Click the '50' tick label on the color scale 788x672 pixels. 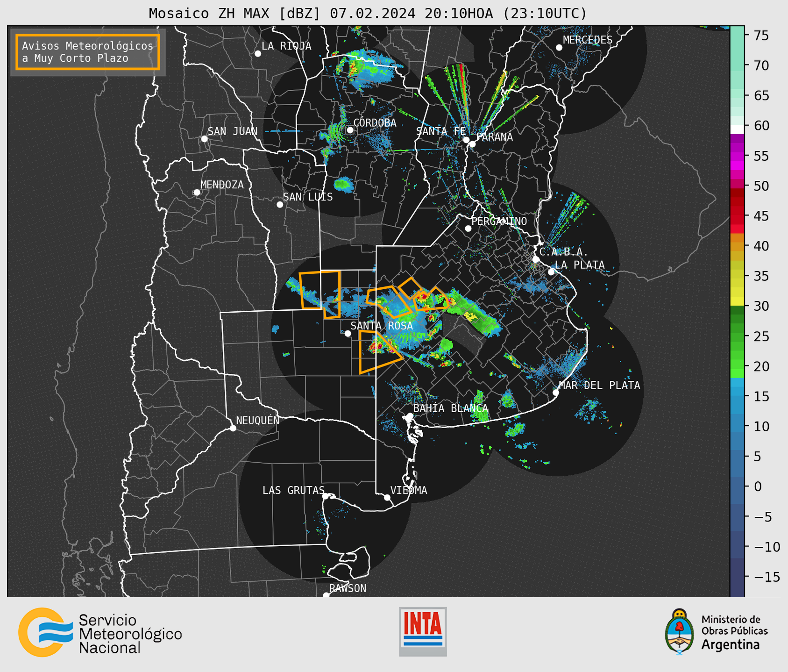point(761,186)
